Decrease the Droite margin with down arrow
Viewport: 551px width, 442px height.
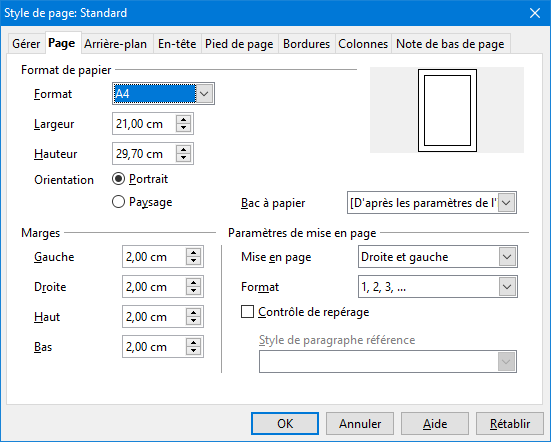pos(194,291)
